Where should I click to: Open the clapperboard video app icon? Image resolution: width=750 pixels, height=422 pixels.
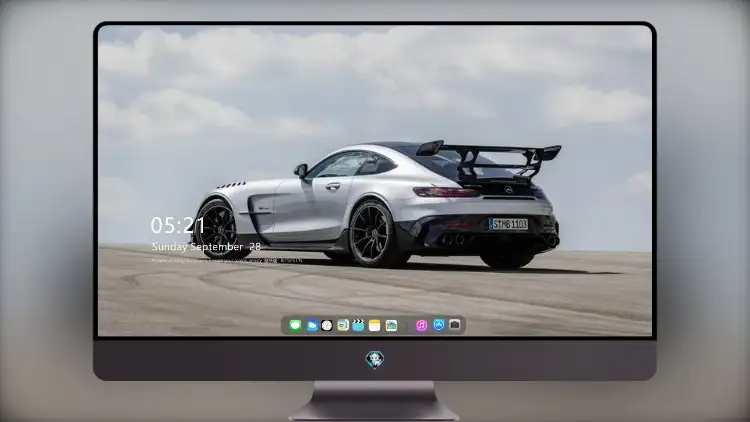click(x=358, y=326)
